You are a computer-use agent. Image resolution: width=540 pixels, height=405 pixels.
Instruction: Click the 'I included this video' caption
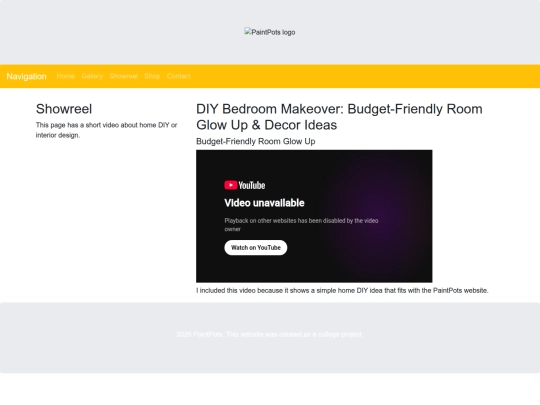342,290
